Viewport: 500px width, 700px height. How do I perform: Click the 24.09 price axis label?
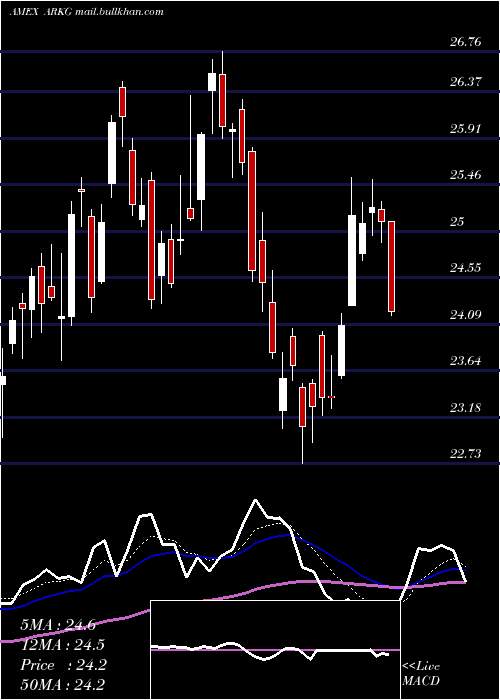pyautogui.click(x=466, y=315)
